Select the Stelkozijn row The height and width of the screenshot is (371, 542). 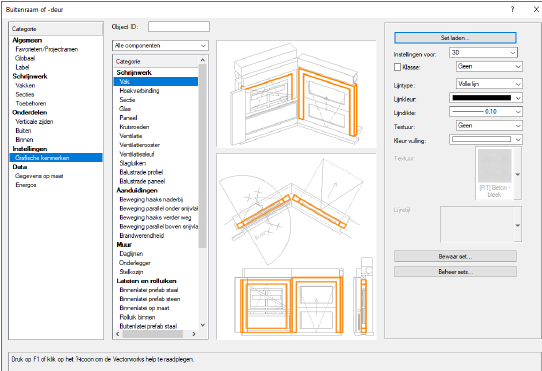click(x=131, y=272)
